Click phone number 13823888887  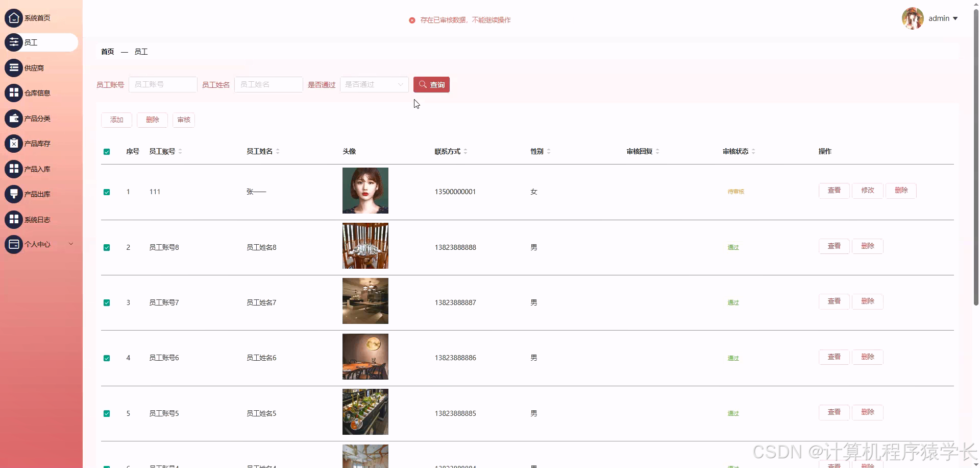[x=455, y=302]
